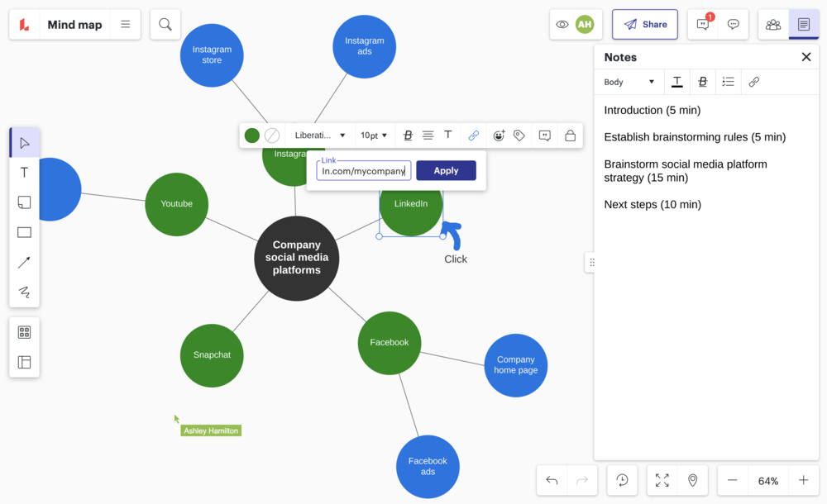Open the version history clock icon

(622, 480)
